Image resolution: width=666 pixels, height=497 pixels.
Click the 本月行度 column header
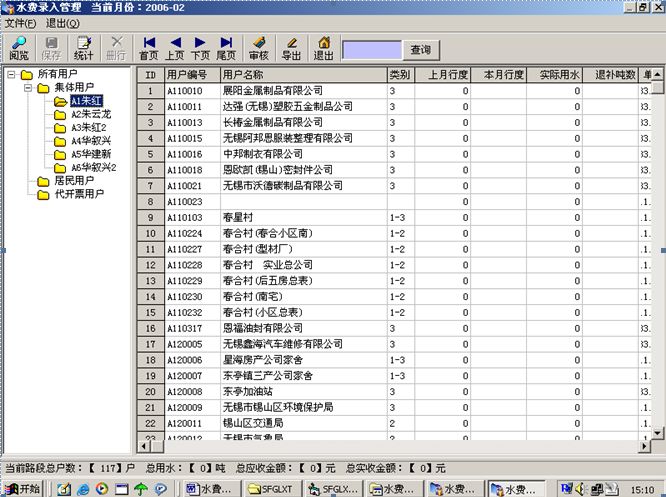tap(498, 75)
